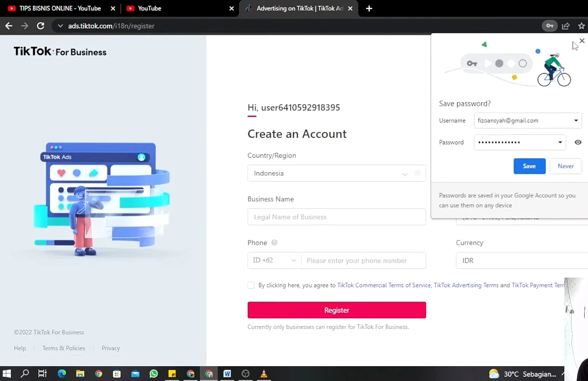Click the Legal Name of Business field
Viewport: 588px width, 381px height.
coord(336,217)
